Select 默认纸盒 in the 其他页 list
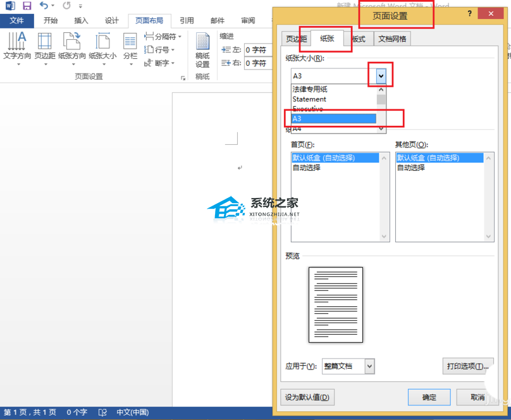The image size is (511, 420). pos(440,158)
